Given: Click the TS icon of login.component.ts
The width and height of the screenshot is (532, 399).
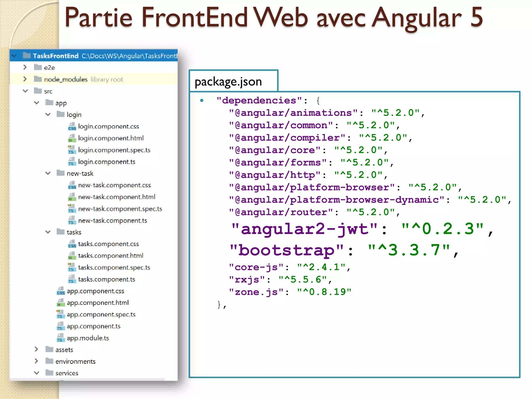Looking at the screenshot, I should [x=72, y=162].
